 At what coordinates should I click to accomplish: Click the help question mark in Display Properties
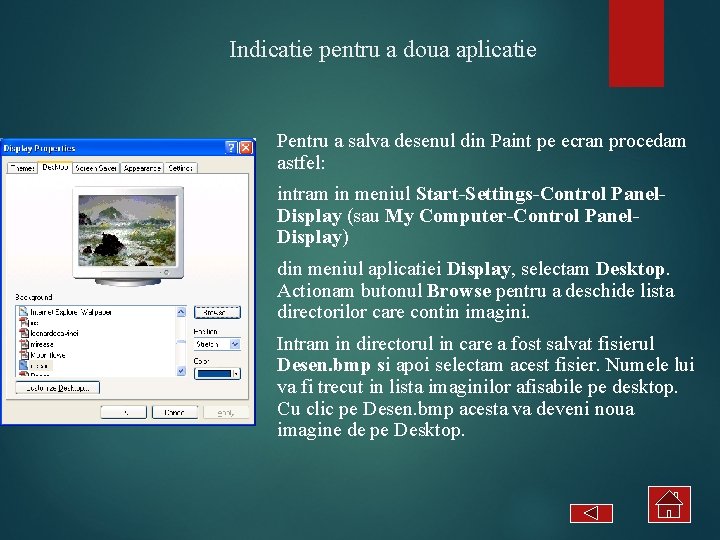point(231,147)
